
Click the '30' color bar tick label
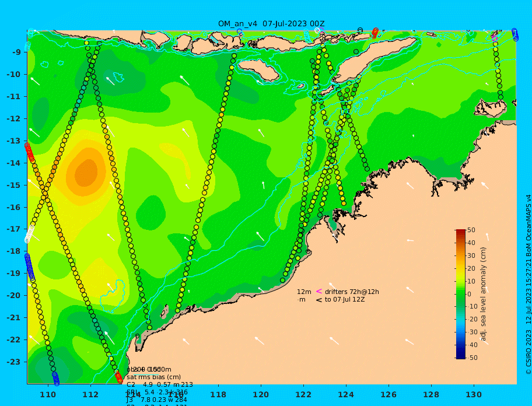tap(471, 256)
